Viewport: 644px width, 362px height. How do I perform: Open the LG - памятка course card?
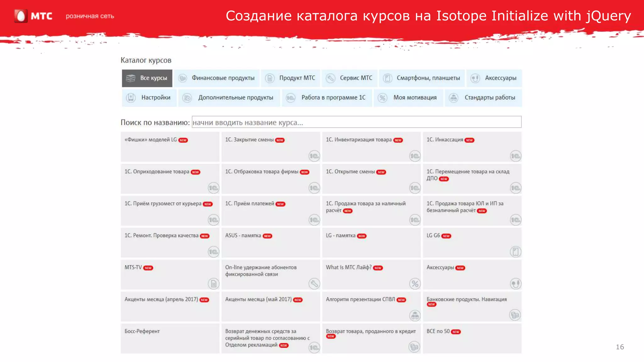click(x=371, y=243)
